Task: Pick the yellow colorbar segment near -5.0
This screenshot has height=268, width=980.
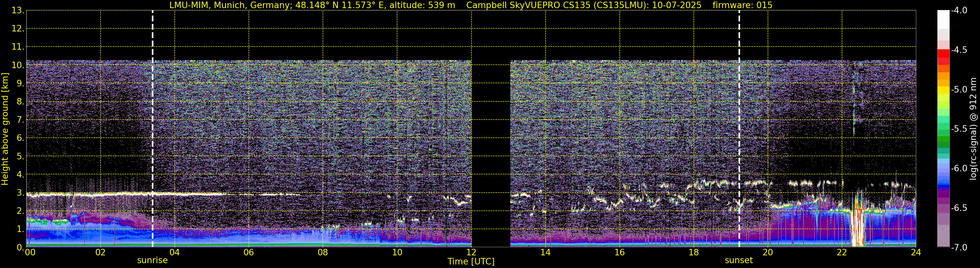Action: click(943, 90)
